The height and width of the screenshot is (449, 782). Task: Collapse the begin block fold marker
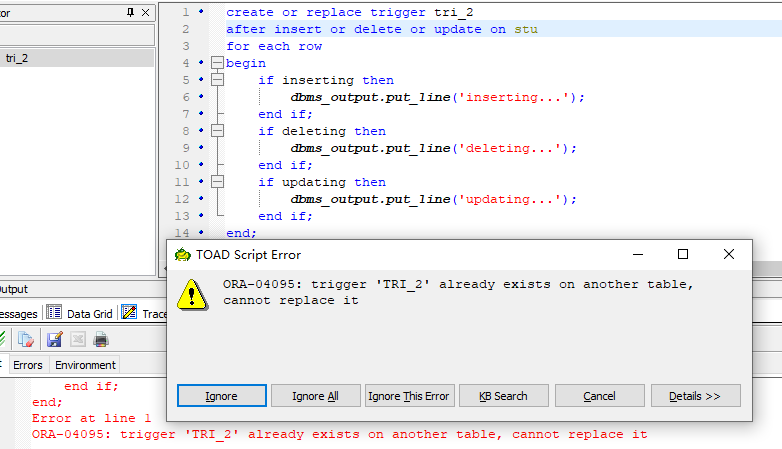(x=217, y=63)
